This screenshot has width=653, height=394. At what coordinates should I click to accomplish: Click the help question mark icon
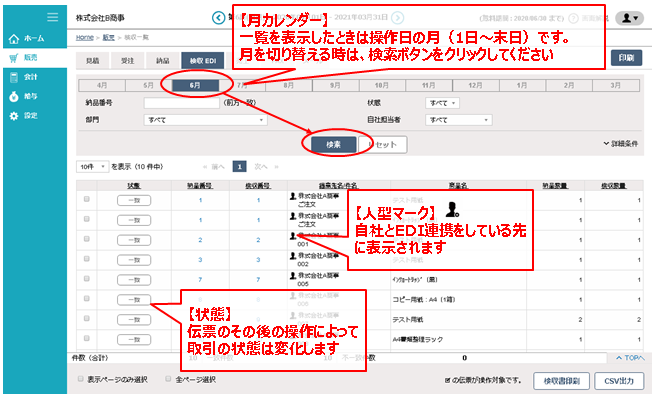pos(573,18)
